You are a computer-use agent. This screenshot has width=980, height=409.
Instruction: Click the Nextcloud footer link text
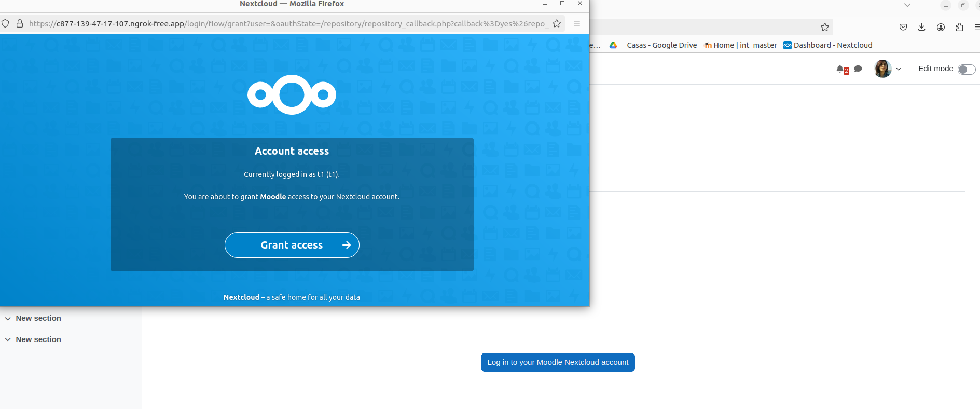[241, 297]
